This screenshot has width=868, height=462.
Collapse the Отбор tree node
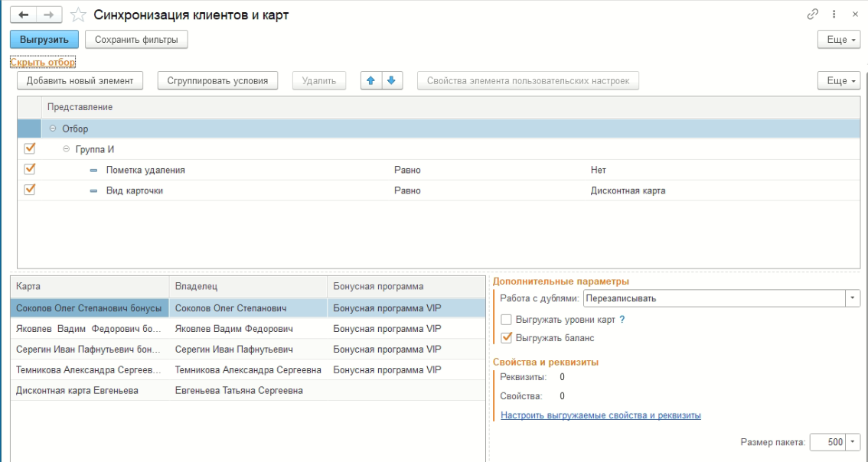(x=53, y=129)
